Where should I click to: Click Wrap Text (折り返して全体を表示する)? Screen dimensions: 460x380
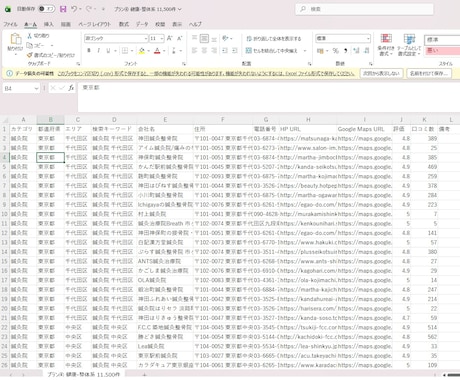274,39
